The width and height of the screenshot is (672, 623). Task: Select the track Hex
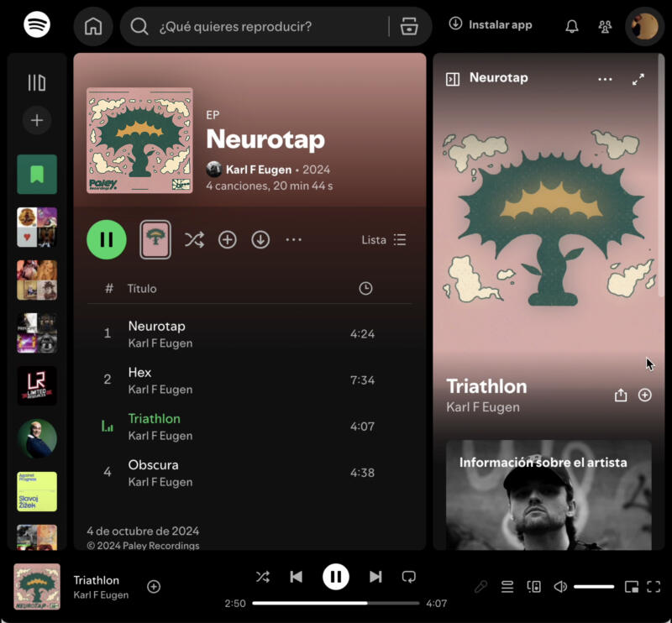tap(251, 380)
